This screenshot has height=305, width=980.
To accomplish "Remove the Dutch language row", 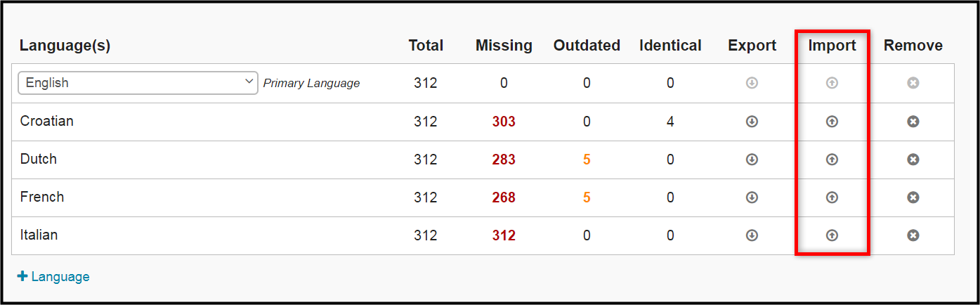I will [x=913, y=160].
